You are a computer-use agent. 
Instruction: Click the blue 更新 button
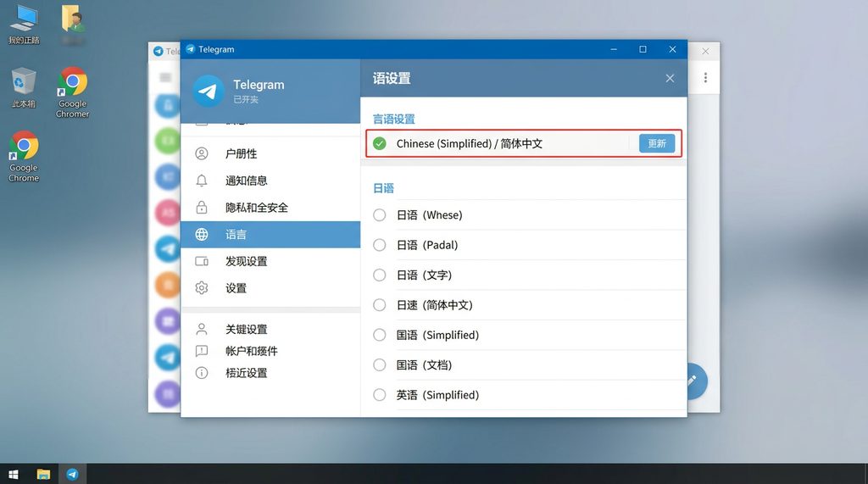657,143
